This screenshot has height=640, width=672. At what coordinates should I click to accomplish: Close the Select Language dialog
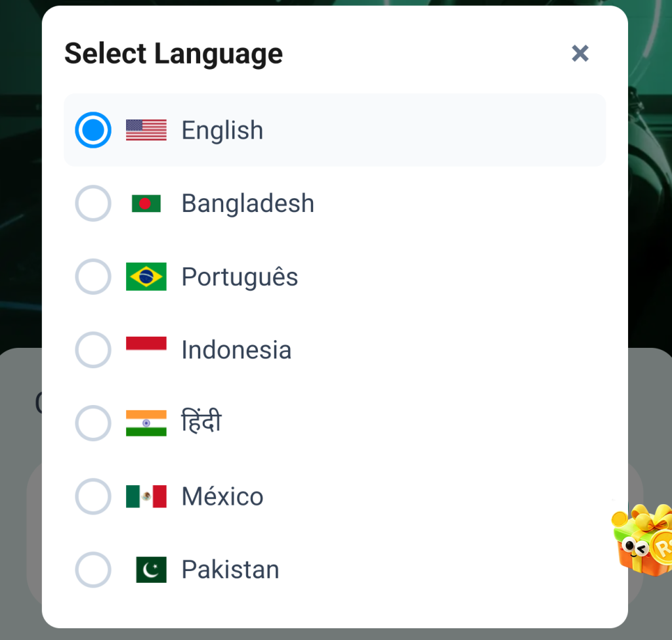coord(580,54)
